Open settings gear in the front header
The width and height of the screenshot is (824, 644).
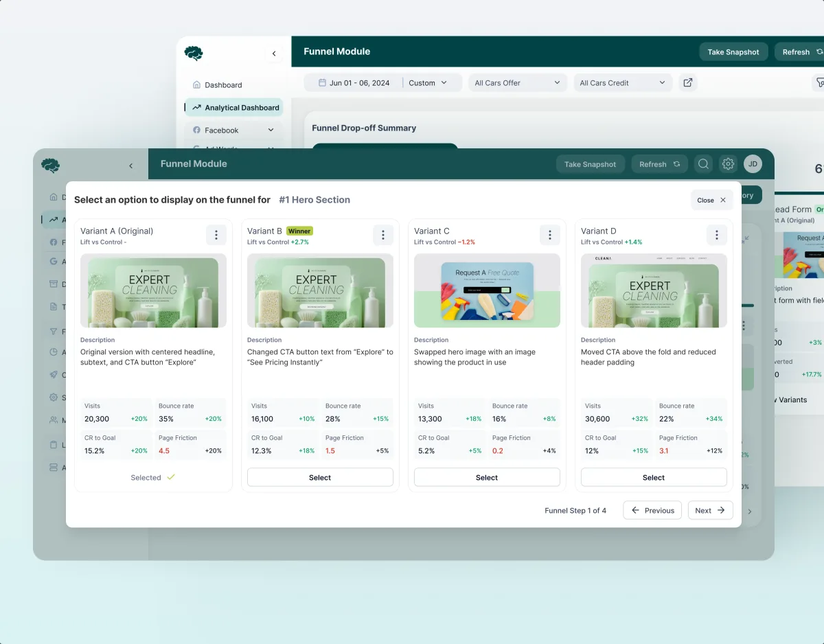728,164
